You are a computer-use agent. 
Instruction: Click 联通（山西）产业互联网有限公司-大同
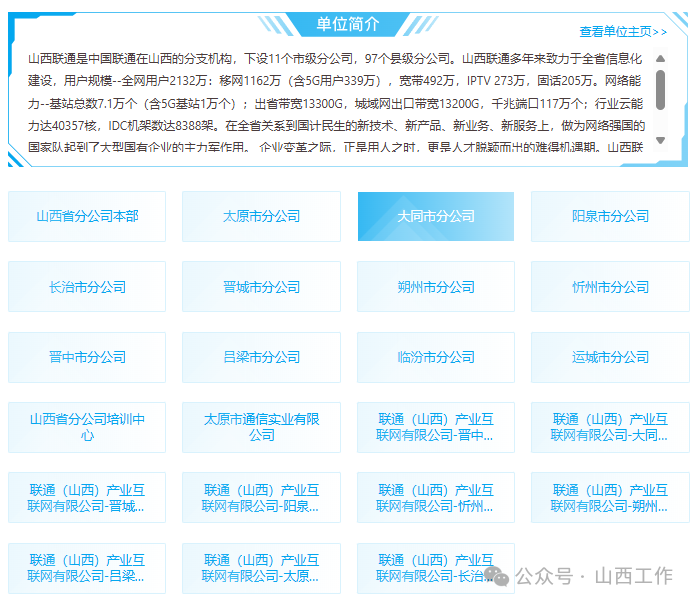pyautogui.click(x=610, y=427)
